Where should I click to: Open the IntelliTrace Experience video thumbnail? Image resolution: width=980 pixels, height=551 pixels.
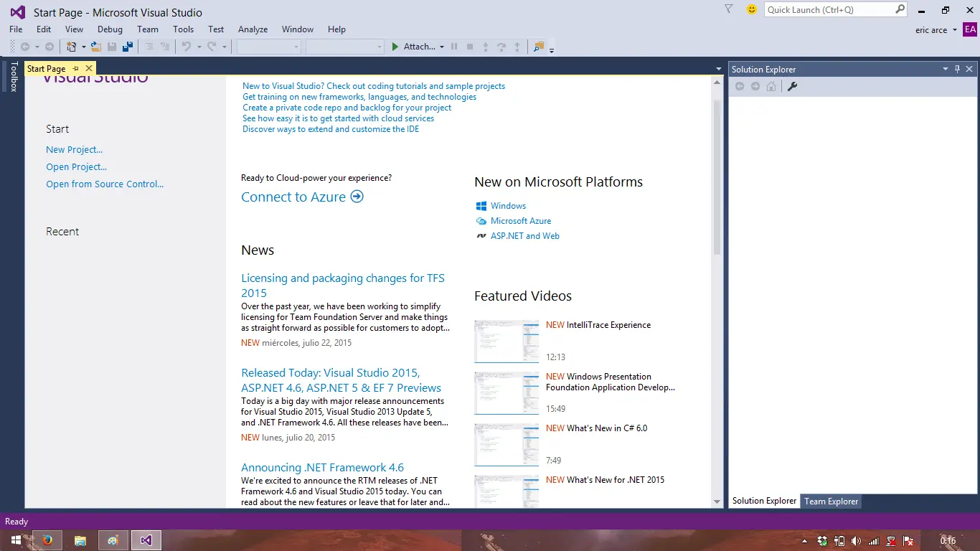point(507,342)
